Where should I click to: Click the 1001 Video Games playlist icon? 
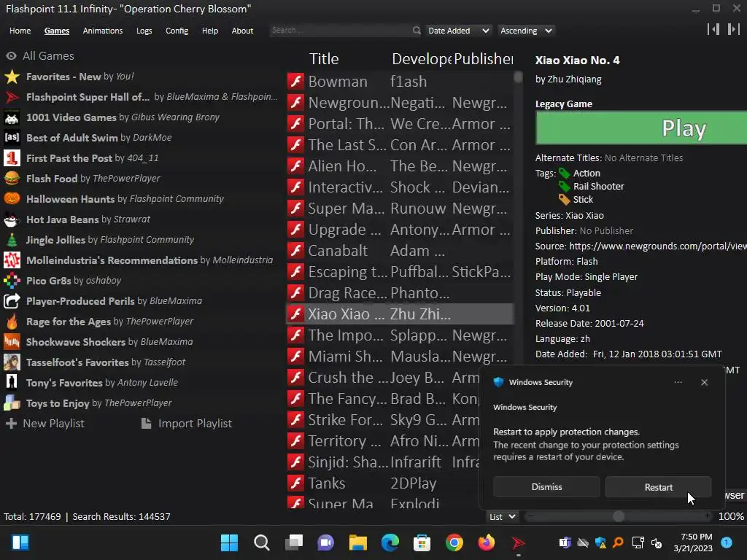coord(12,117)
